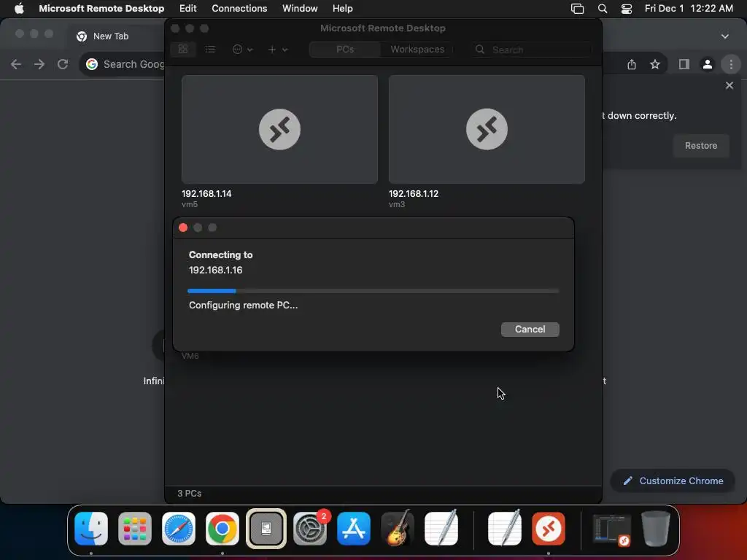The width and height of the screenshot is (747, 560).
Task: Open the Microsoft Remote Desktop app menu
Action: coord(101,8)
